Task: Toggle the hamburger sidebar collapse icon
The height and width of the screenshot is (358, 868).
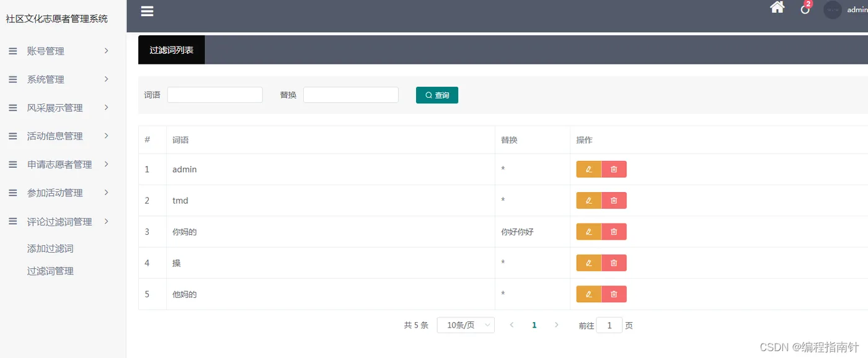Action: point(147,11)
